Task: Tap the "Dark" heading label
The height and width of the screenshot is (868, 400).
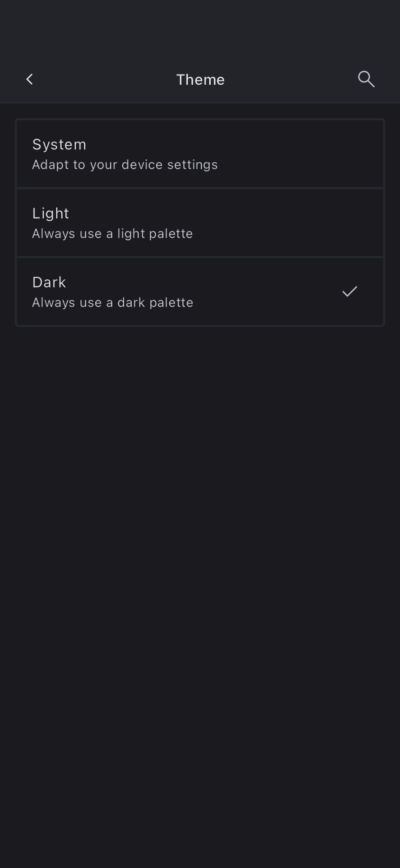Action: (49, 282)
